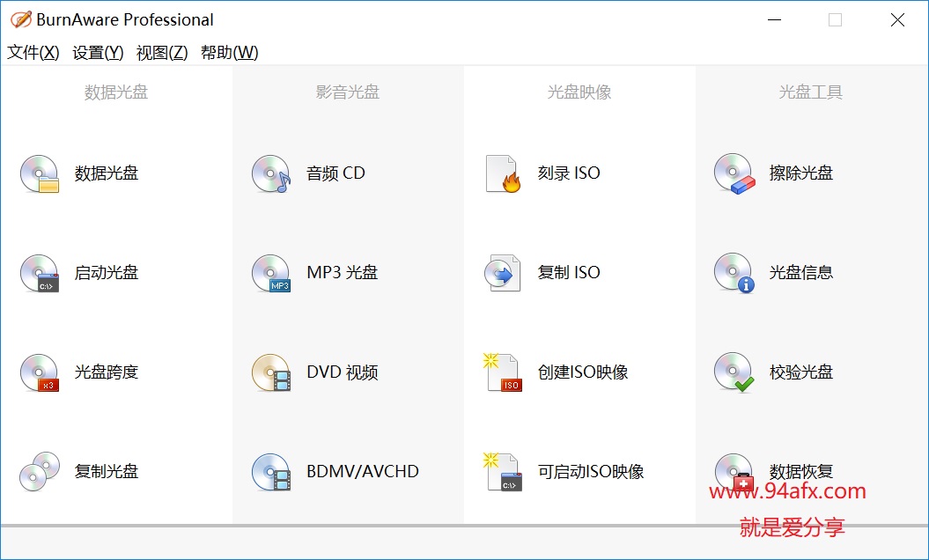Click the BurnAware title bar logo icon

click(x=21, y=19)
